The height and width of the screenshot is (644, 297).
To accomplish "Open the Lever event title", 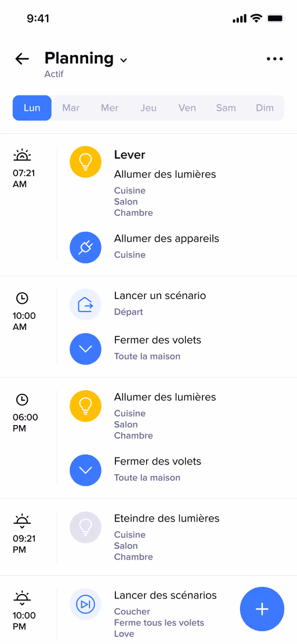I will tap(129, 155).
